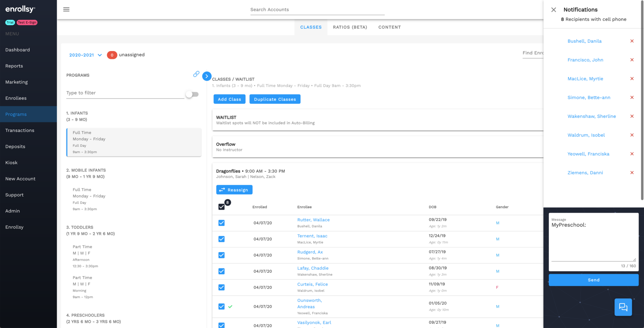Enable the filter toggle next to Type to filter
This screenshot has width=644, height=328.
pyautogui.click(x=192, y=94)
